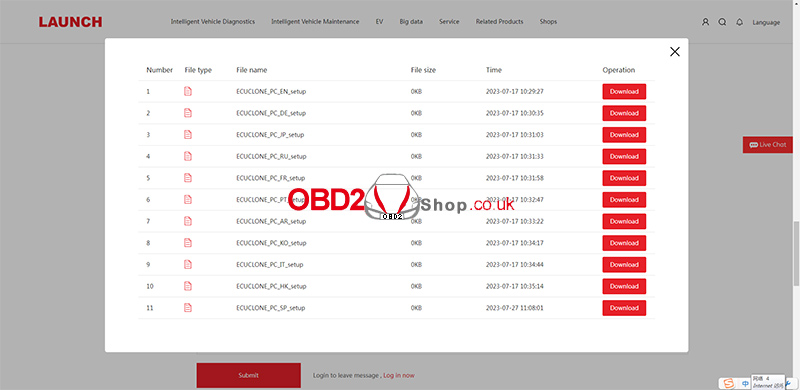Click the Time column header
Viewport: 800px width, 390px height.
(493, 70)
